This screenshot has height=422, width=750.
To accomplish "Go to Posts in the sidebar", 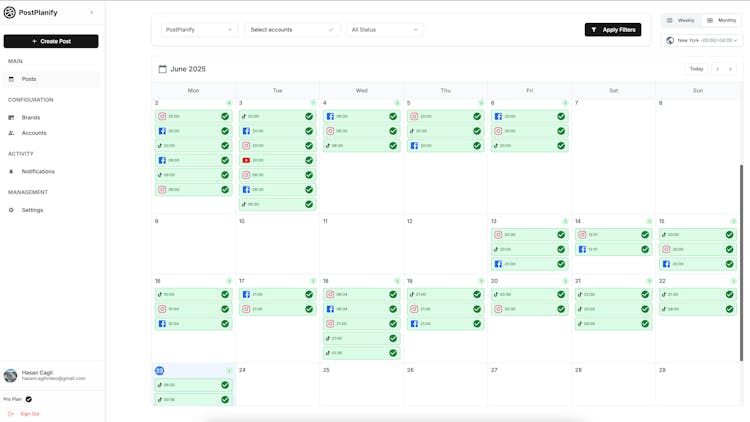I will click(x=29, y=79).
